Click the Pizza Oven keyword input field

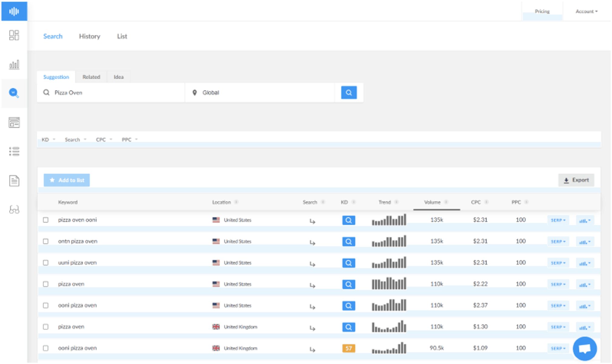(111, 93)
